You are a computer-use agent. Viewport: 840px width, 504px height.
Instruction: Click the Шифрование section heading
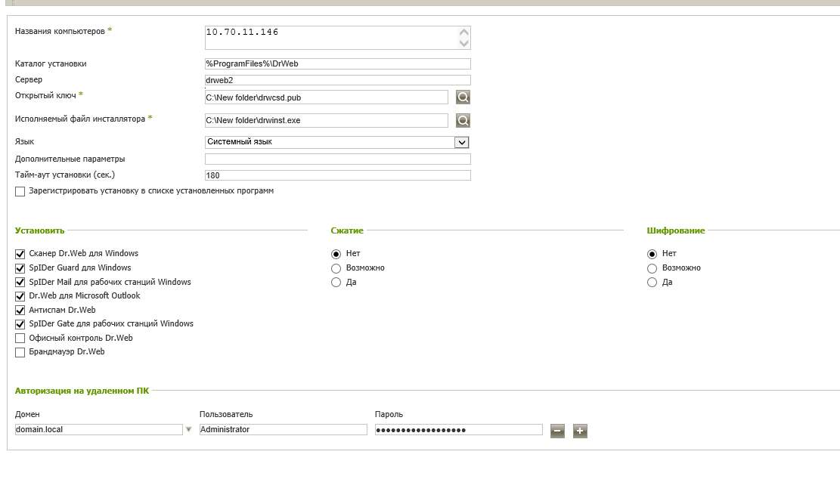click(675, 230)
